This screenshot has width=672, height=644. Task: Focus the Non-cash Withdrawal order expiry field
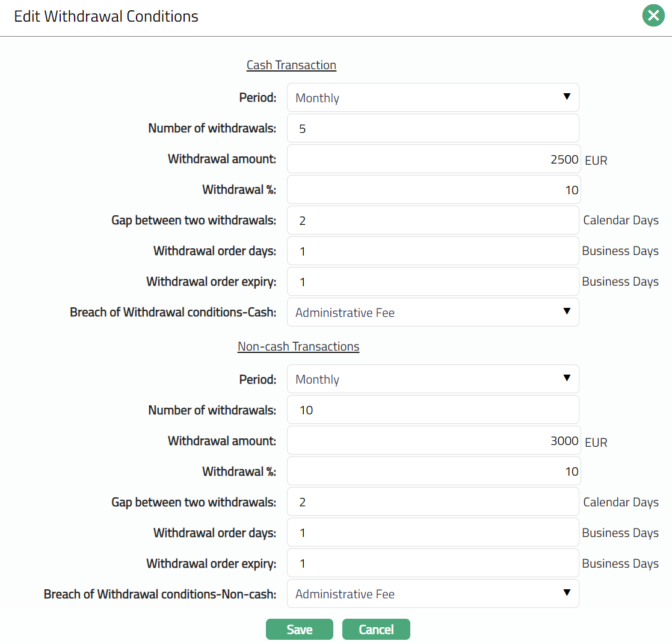(x=433, y=563)
